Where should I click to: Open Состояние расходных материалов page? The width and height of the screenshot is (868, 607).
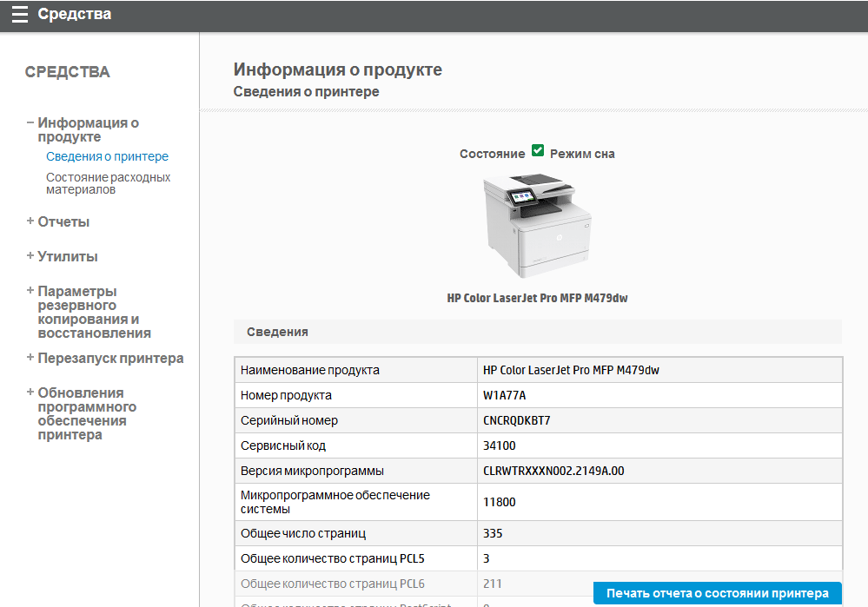tap(108, 183)
